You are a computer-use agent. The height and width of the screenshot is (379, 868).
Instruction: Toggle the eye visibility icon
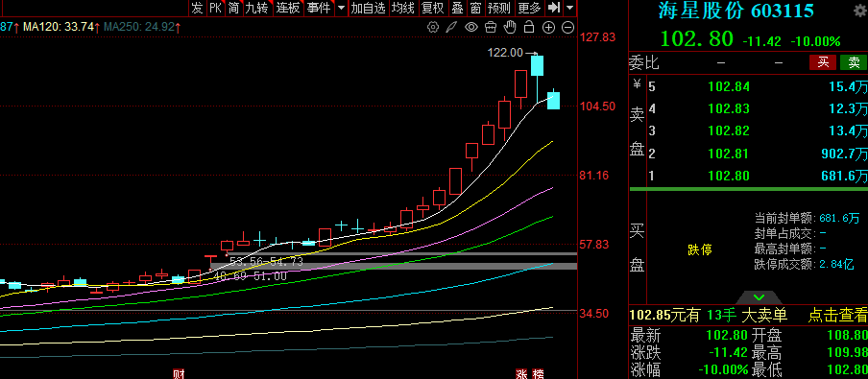click(471, 27)
